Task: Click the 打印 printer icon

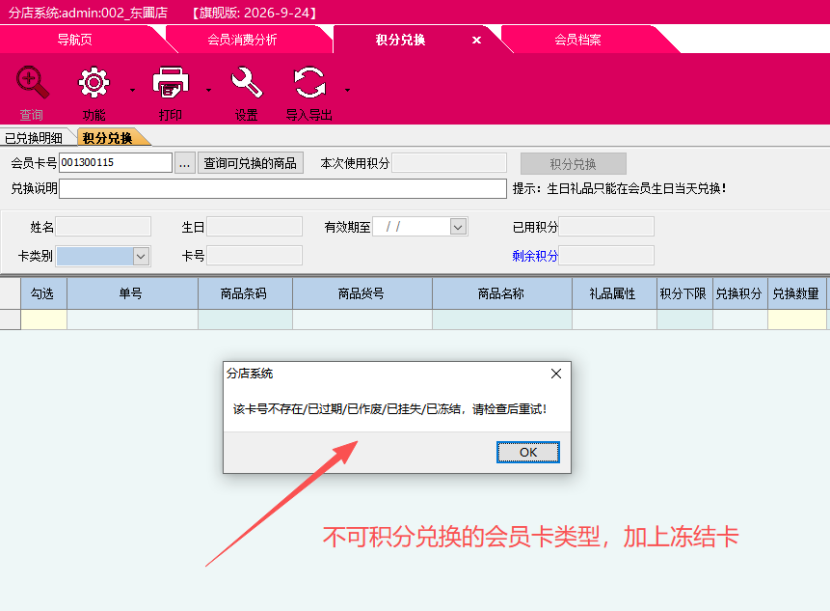Action: click(x=170, y=82)
